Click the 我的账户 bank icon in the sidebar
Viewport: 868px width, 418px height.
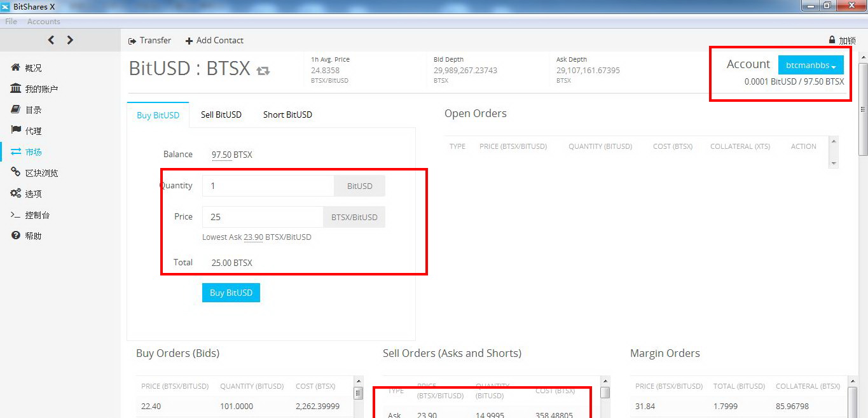click(x=16, y=88)
